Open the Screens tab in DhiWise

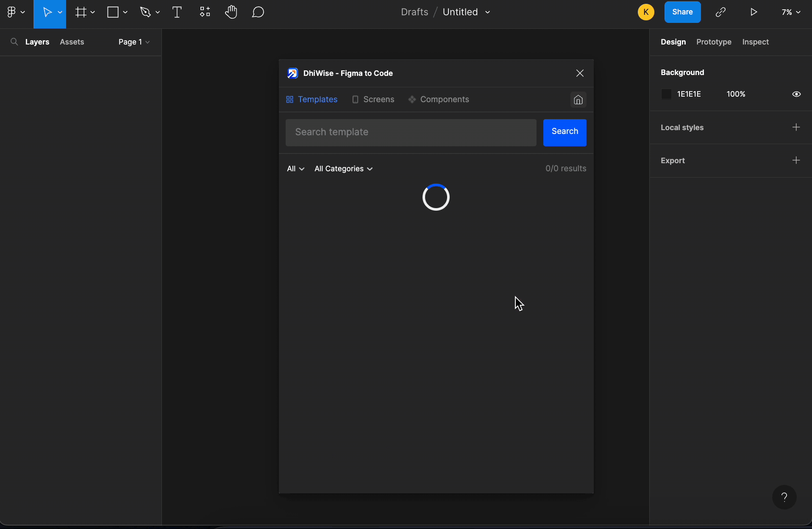[373, 100]
